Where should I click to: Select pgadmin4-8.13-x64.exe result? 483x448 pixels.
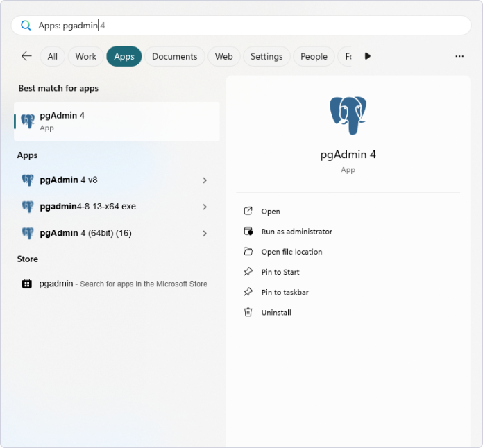(117, 206)
